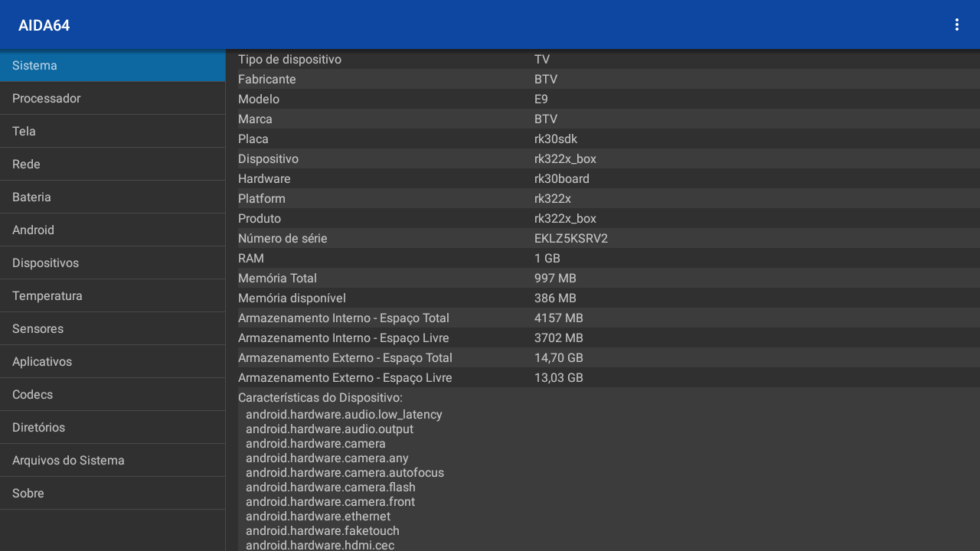Open the Sobre page
Image resolution: width=980 pixels, height=551 pixels.
pyautogui.click(x=112, y=494)
